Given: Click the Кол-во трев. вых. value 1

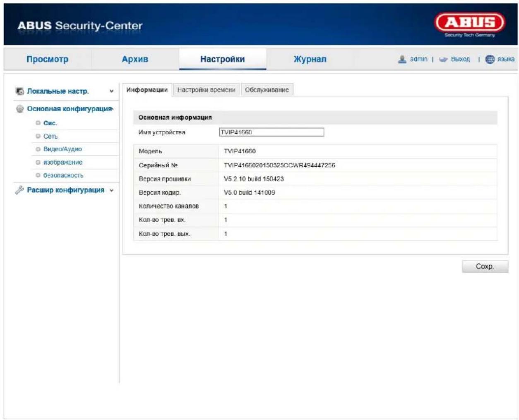Looking at the screenshot, I should pos(226,234).
